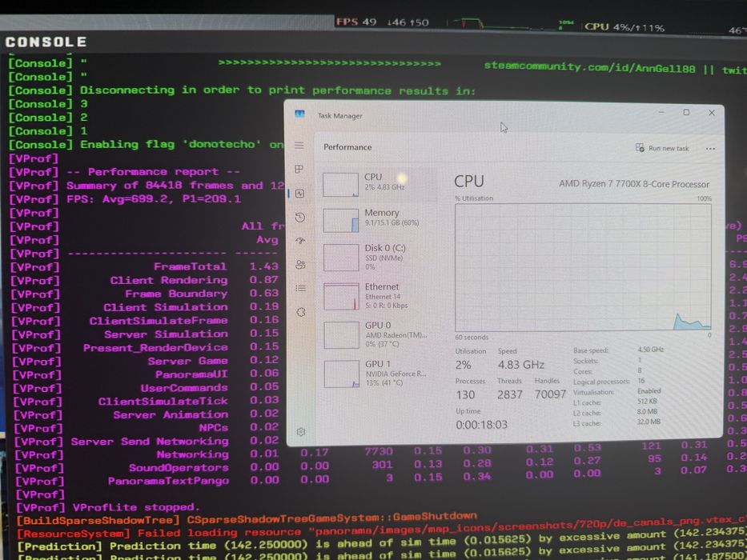747x560 pixels.
Task: Click the CPU mini graph thumbnail
Action: [340, 185]
